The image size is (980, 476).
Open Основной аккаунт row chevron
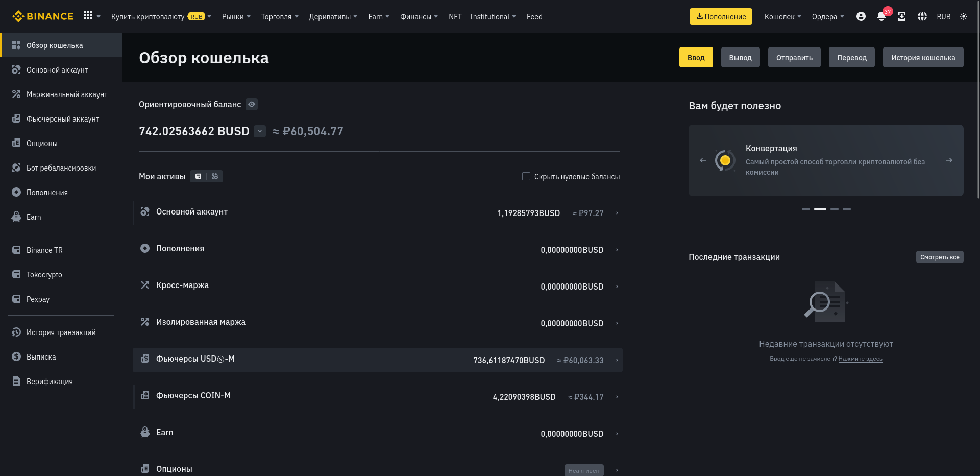[617, 213]
